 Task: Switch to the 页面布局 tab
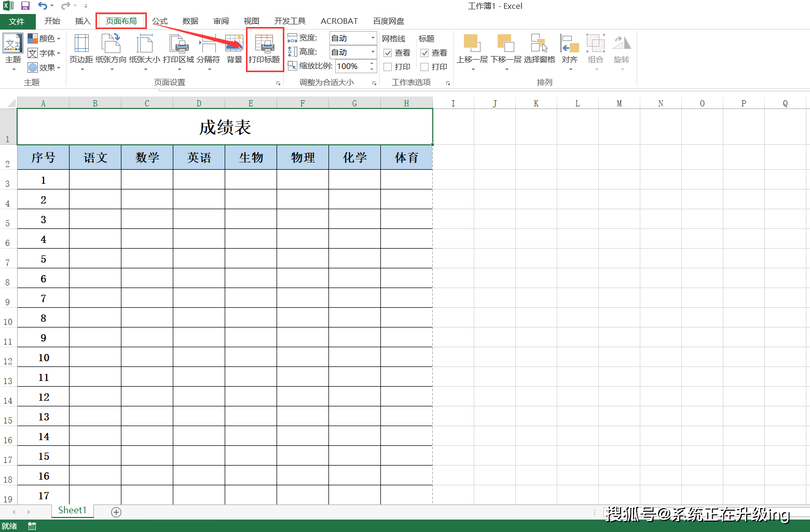121,21
